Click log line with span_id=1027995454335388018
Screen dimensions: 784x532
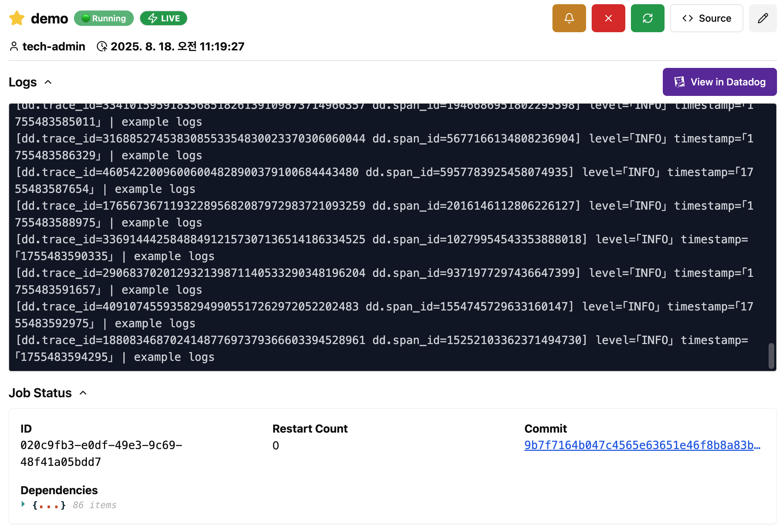click(x=382, y=248)
